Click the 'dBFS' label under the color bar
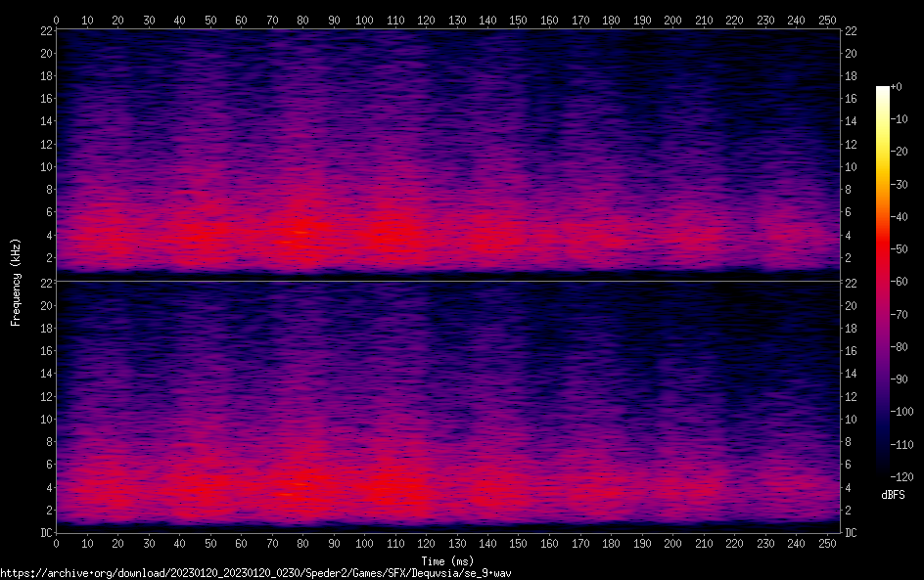 pos(893,496)
